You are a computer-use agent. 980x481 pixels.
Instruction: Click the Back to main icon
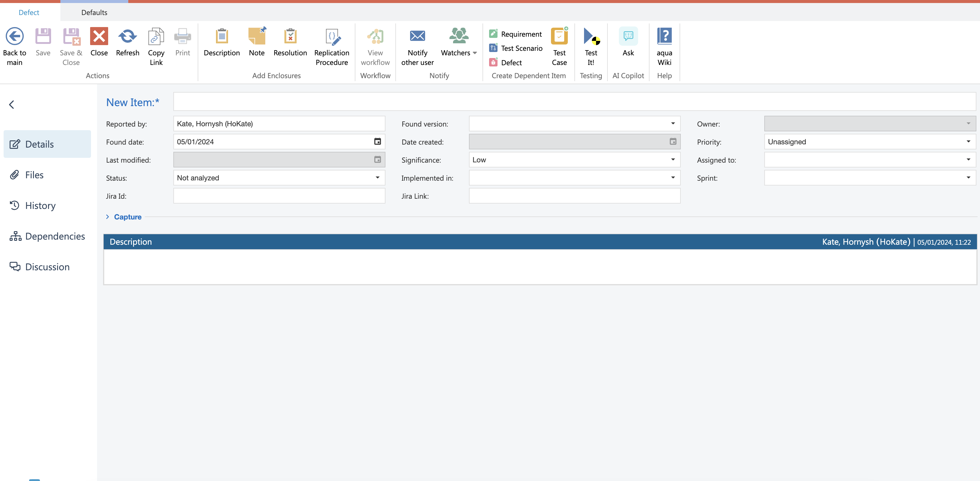14,37
